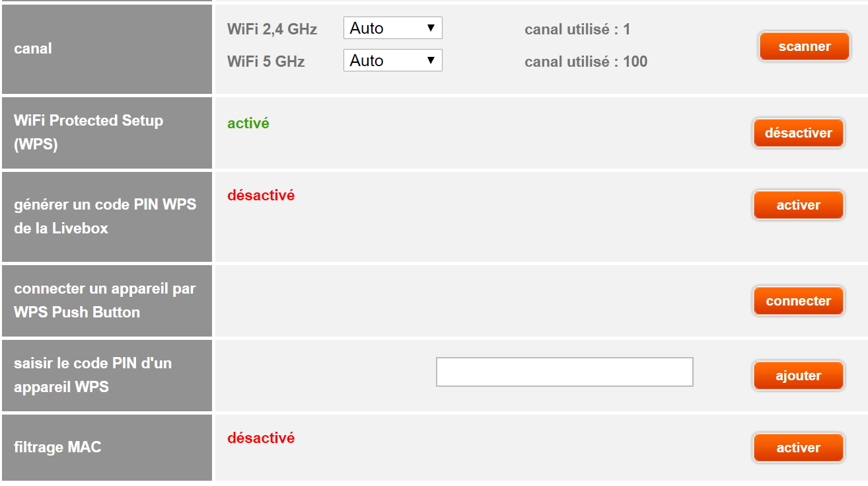Click the scanner button for channels
Screen dimensions: 868x486
pyautogui.click(x=804, y=47)
